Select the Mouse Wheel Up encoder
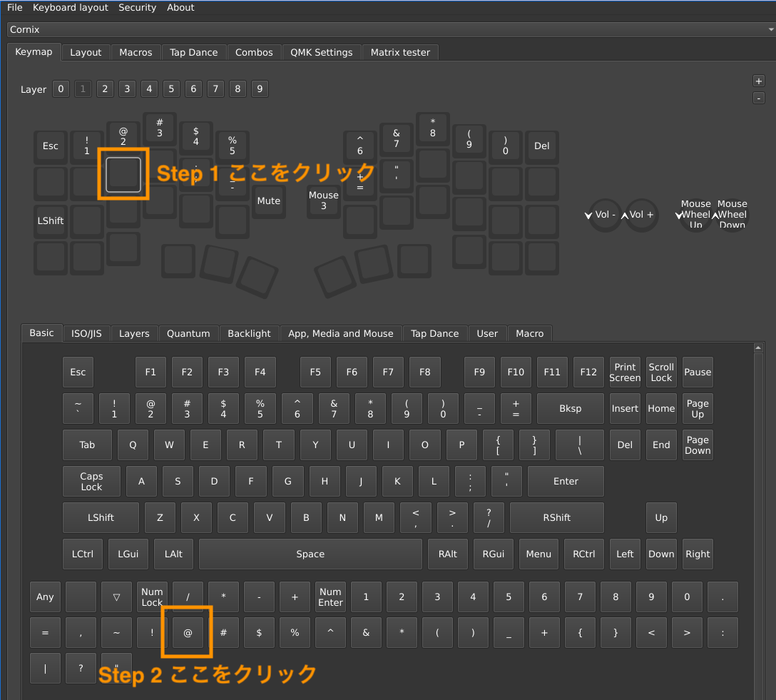 (x=695, y=215)
